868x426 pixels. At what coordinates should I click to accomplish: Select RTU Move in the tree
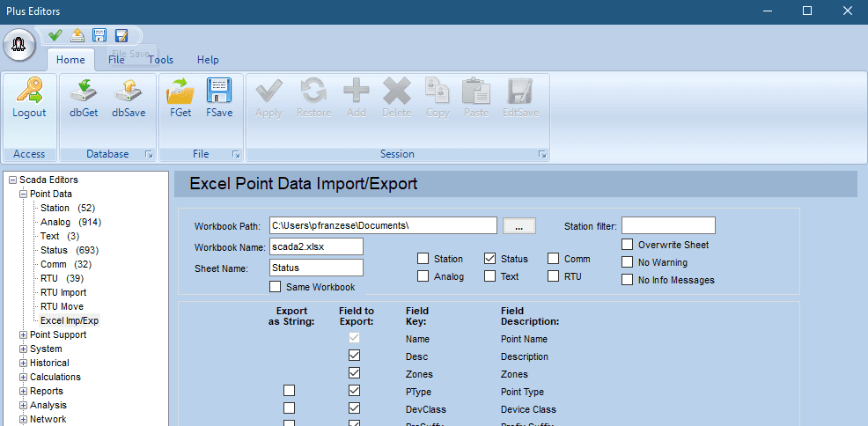pyautogui.click(x=62, y=306)
